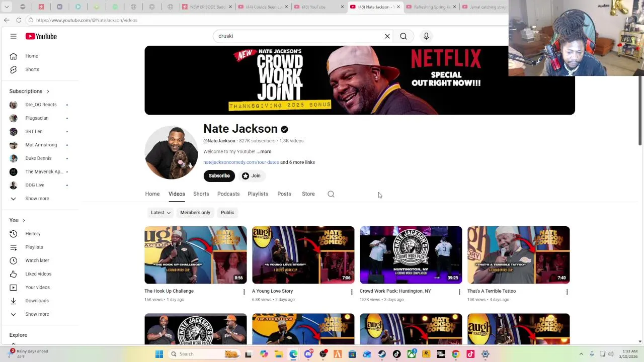This screenshot has height=362, width=644.
Task: Switch to the channel Playlists tab
Action: [x=258, y=194]
